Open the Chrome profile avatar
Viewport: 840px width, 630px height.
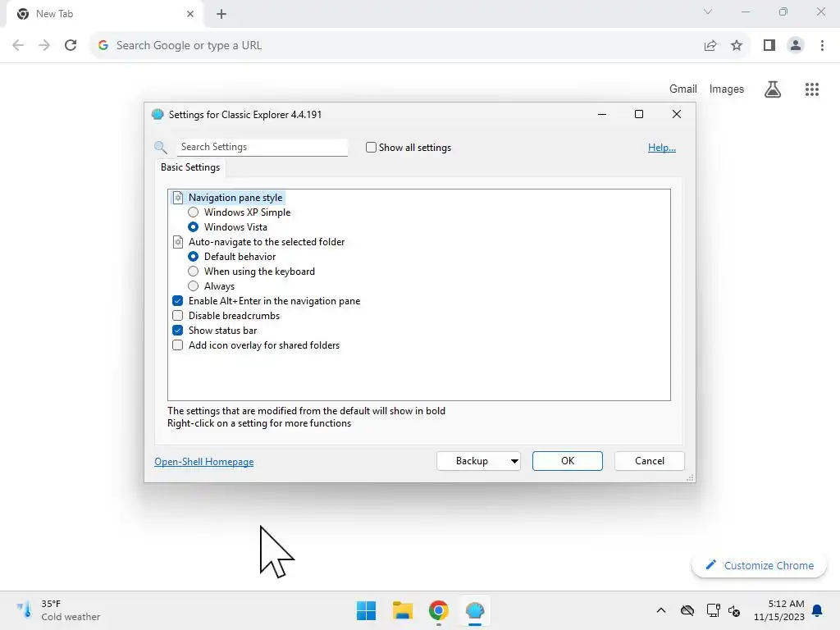click(x=796, y=46)
